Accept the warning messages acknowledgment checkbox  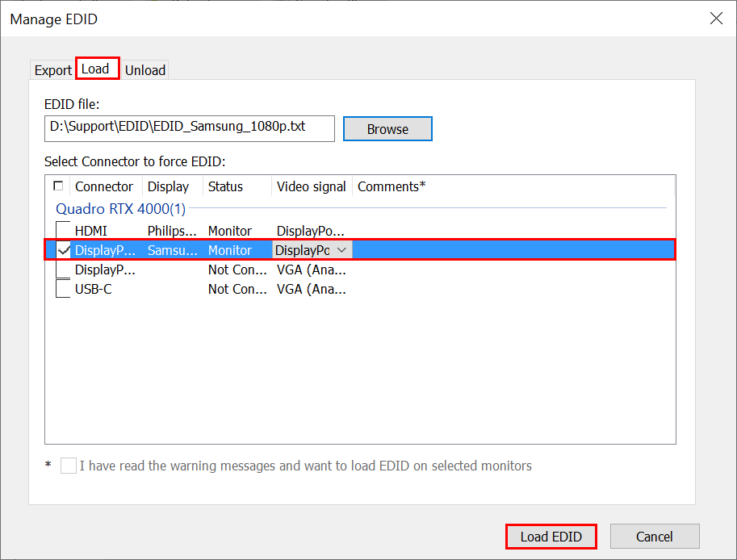click(69, 466)
